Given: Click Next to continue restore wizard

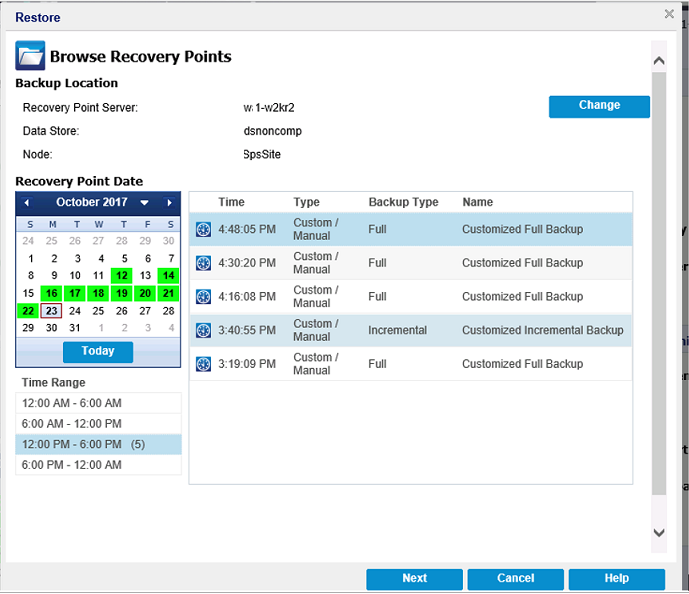Looking at the screenshot, I should tap(414, 579).
